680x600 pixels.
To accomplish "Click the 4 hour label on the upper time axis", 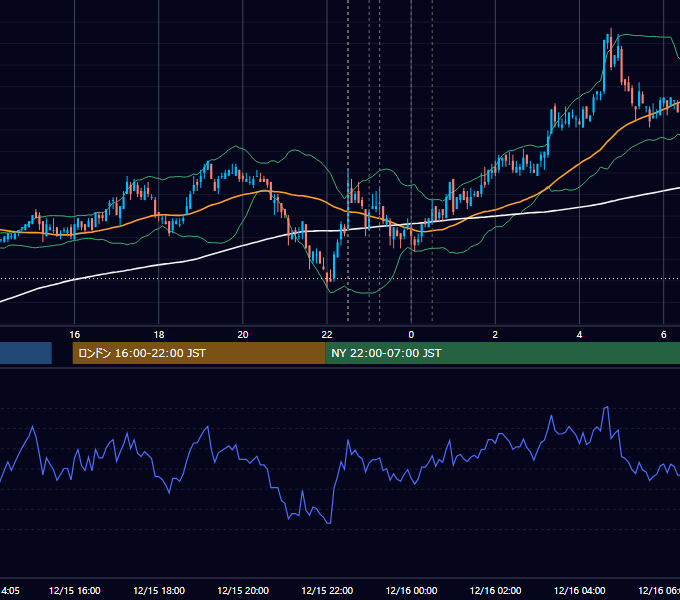I will (x=579, y=334).
